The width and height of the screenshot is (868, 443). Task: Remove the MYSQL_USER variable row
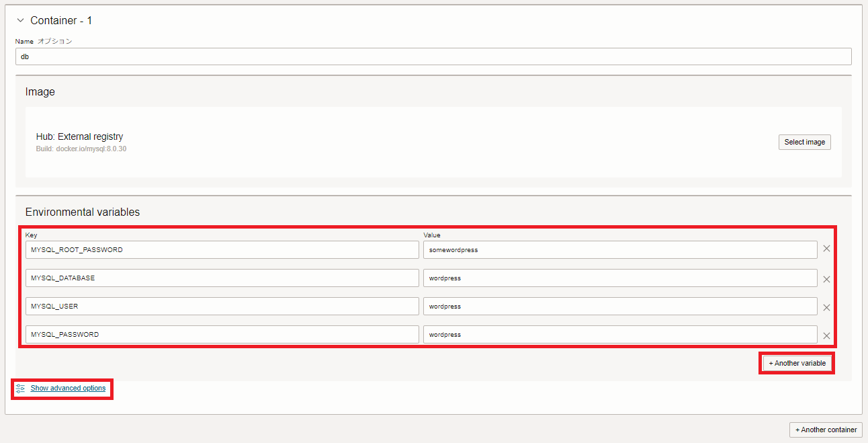click(x=826, y=307)
